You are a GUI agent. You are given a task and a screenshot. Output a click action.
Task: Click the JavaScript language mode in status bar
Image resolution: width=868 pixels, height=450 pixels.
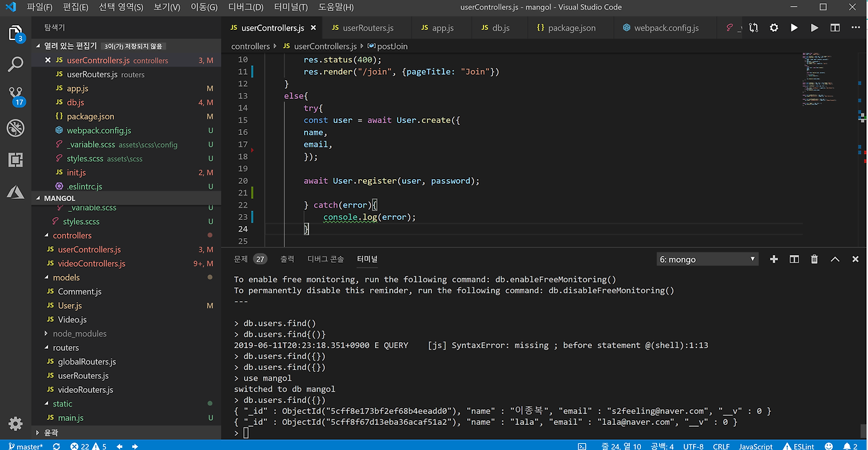[755, 446]
